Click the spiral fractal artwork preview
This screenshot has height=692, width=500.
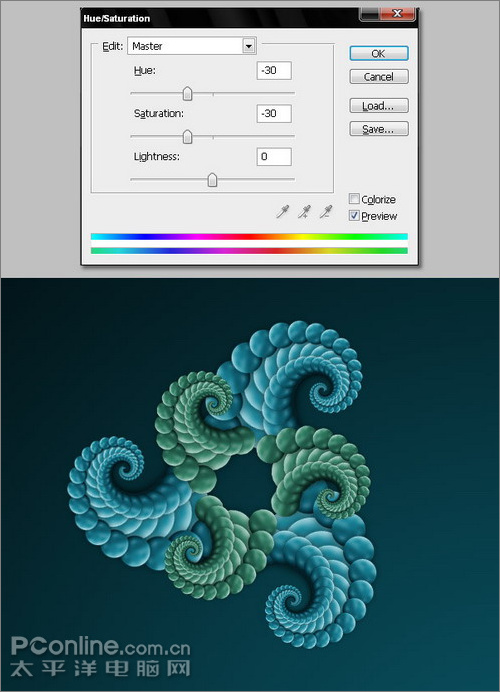(250, 485)
